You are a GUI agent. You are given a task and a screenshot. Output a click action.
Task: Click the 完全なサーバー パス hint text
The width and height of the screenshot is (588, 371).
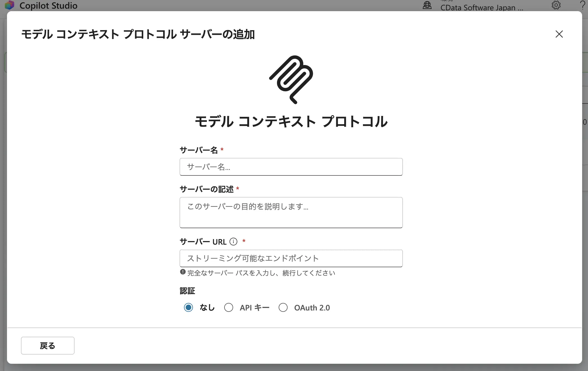(x=261, y=273)
